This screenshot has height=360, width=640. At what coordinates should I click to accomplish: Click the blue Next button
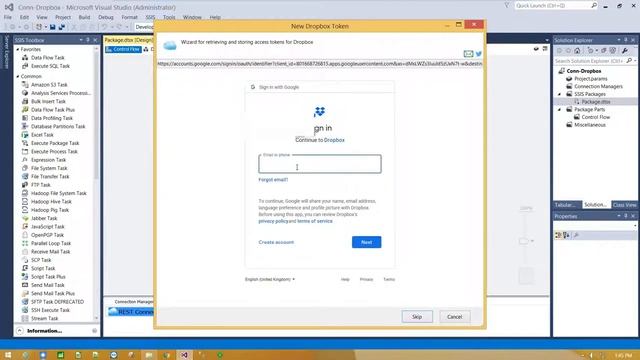point(367,242)
